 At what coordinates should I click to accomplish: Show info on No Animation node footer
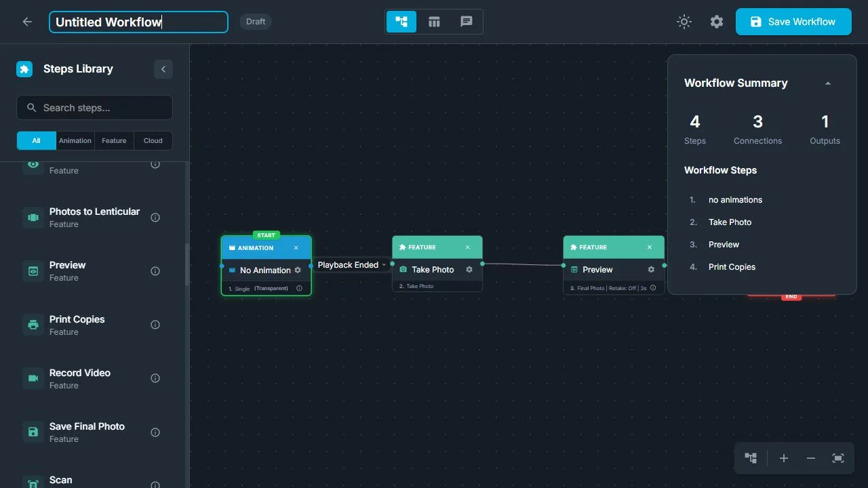point(299,288)
